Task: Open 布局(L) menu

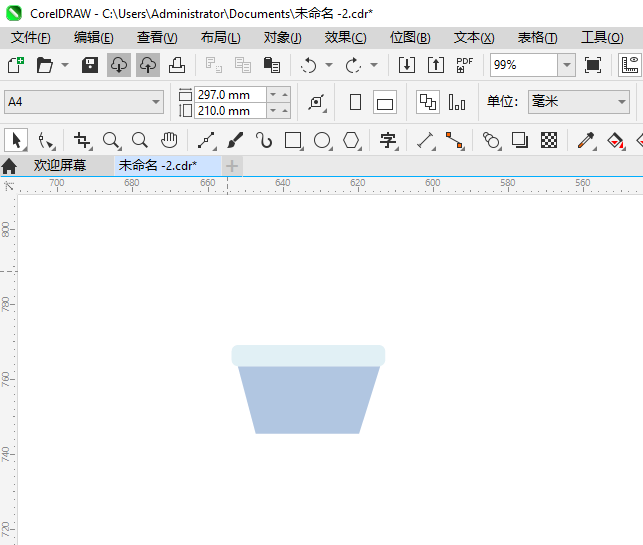Action: (x=221, y=38)
